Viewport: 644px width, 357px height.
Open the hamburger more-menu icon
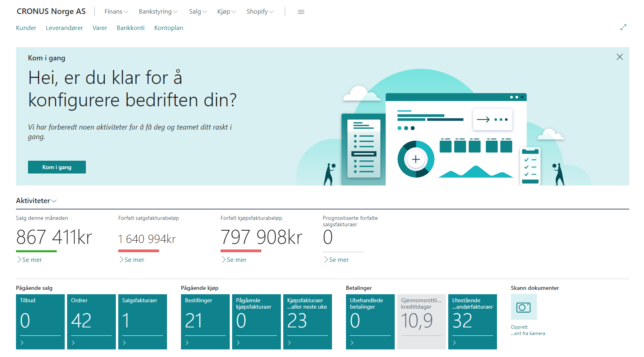click(301, 12)
